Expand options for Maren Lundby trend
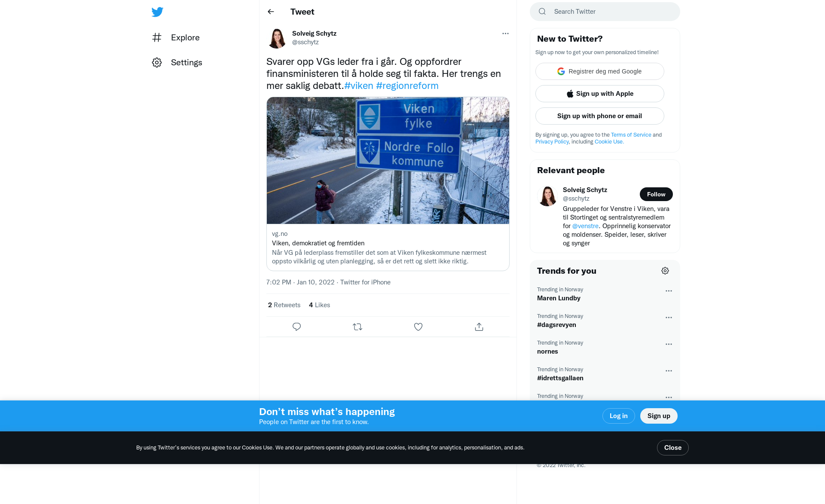 tap(669, 291)
